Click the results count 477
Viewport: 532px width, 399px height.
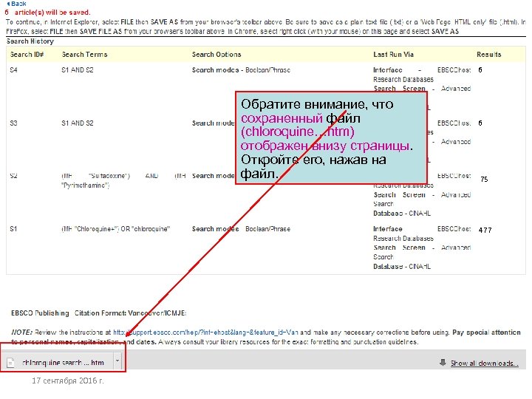[485, 230]
